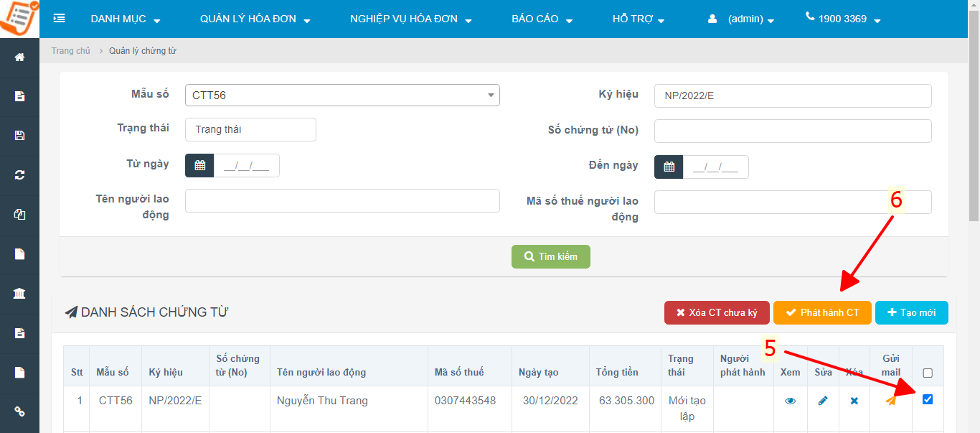This screenshot has height=433, width=980.
Task: Click the refresh arrows sidebar icon
Action: coord(19,175)
